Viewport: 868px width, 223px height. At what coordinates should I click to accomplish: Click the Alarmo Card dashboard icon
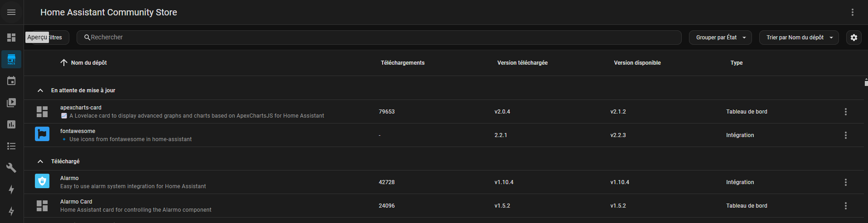click(42, 206)
